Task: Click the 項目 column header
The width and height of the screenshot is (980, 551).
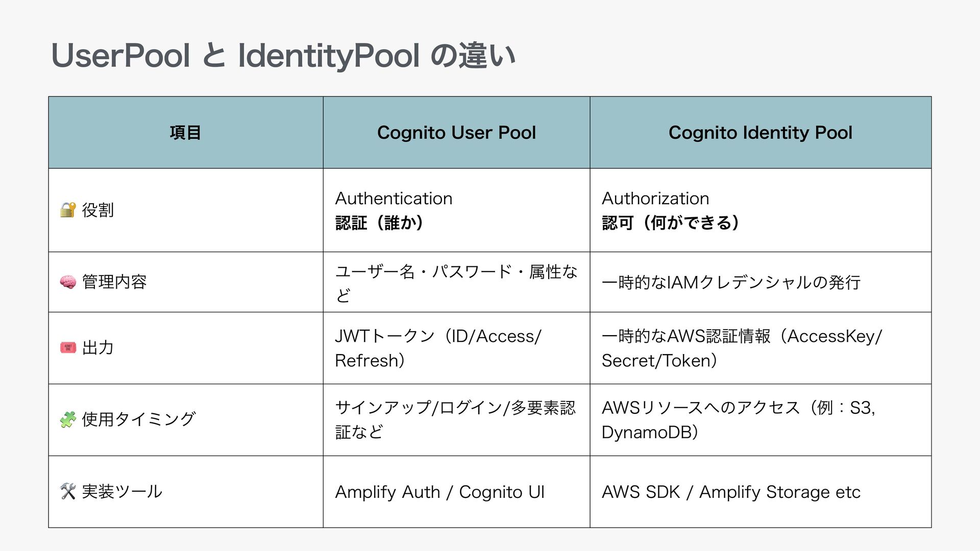Action: 185,133
